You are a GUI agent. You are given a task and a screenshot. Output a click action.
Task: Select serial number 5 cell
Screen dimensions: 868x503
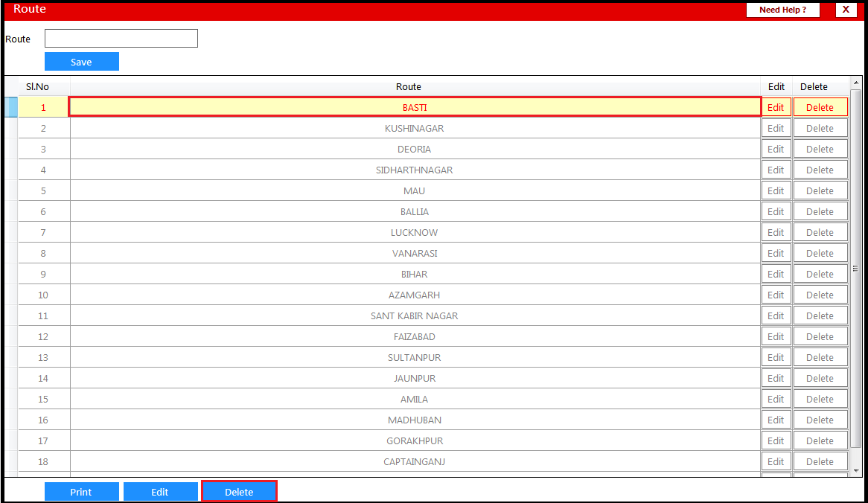tap(44, 191)
